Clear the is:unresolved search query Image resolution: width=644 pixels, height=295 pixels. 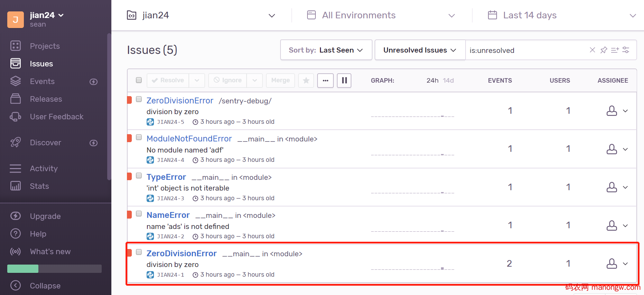[x=592, y=50]
